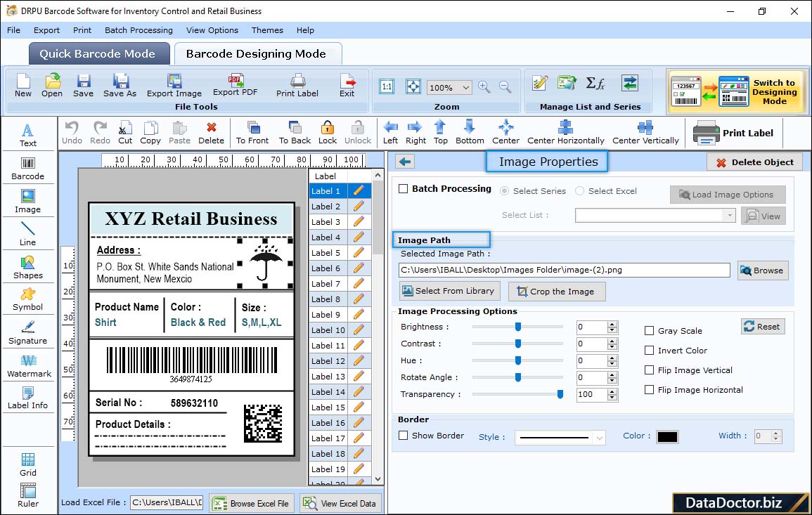Open Label Info
This screenshot has width=812, height=515.
[x=28, y=398]
